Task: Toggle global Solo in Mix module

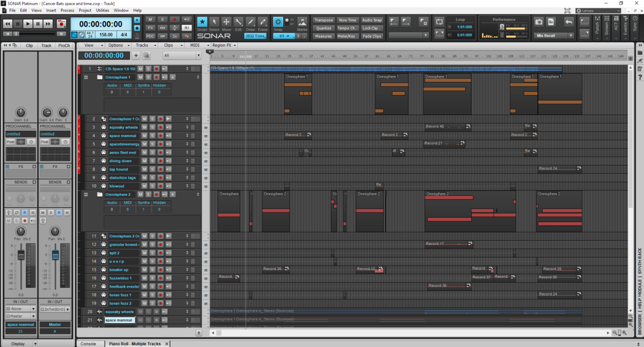Action: [x=162, y=20]
